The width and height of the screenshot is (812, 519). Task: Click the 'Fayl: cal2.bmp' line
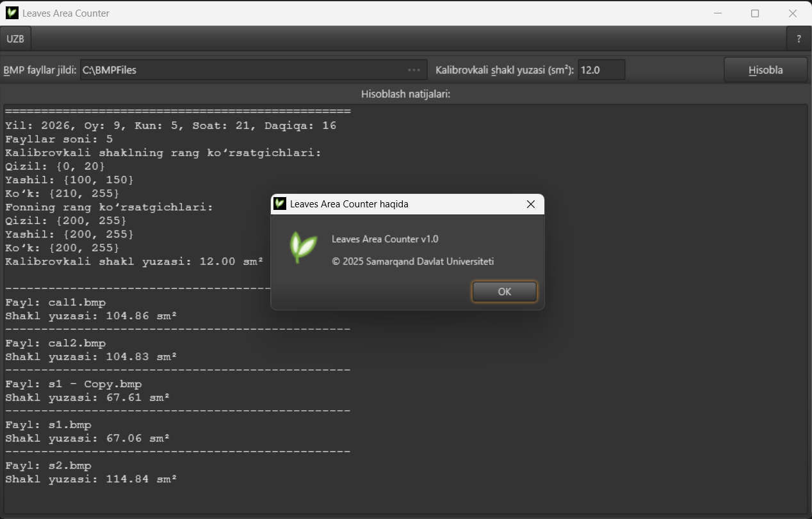pos(55,343)
